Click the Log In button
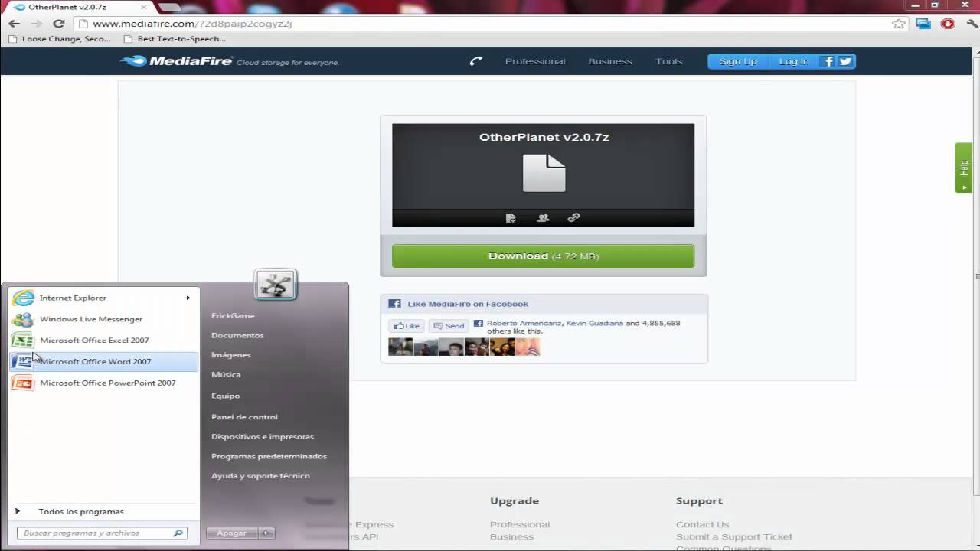Screen dimensions: 980x551 point(794,61)
